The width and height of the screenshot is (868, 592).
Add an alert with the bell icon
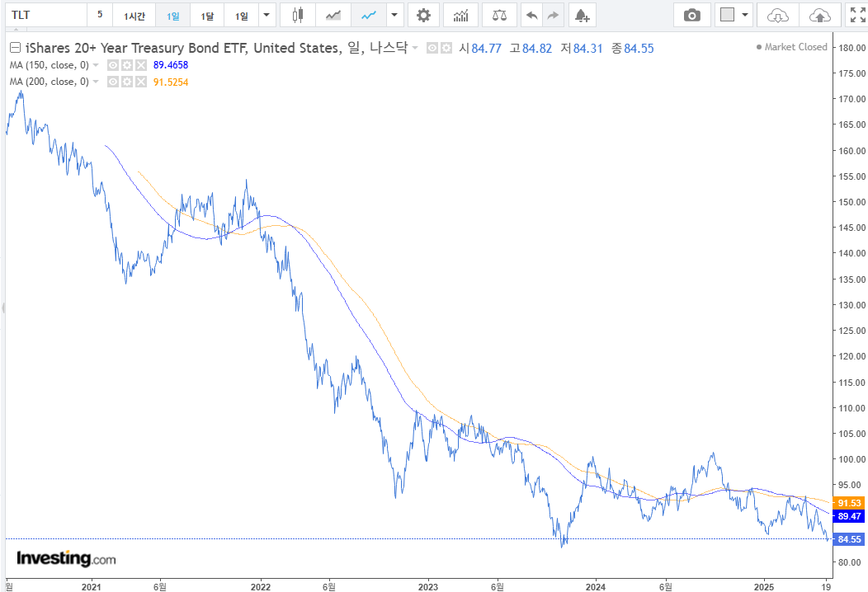[582, 15]
